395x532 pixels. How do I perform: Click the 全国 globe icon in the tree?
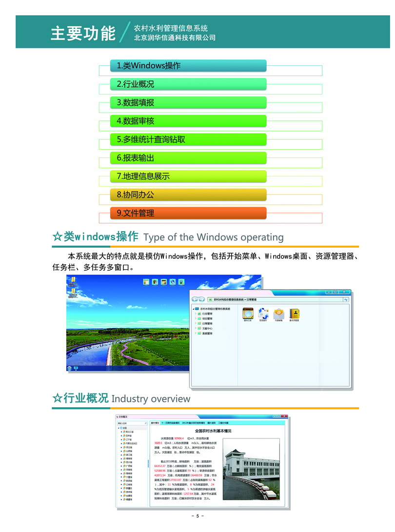click(x=121, y=428)
